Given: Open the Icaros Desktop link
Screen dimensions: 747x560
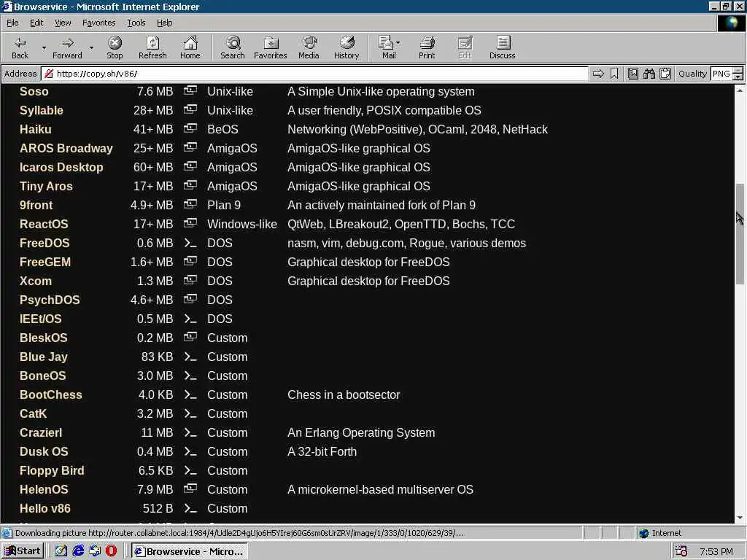Looking at the screenshot, I should click(x=61, y=167).
